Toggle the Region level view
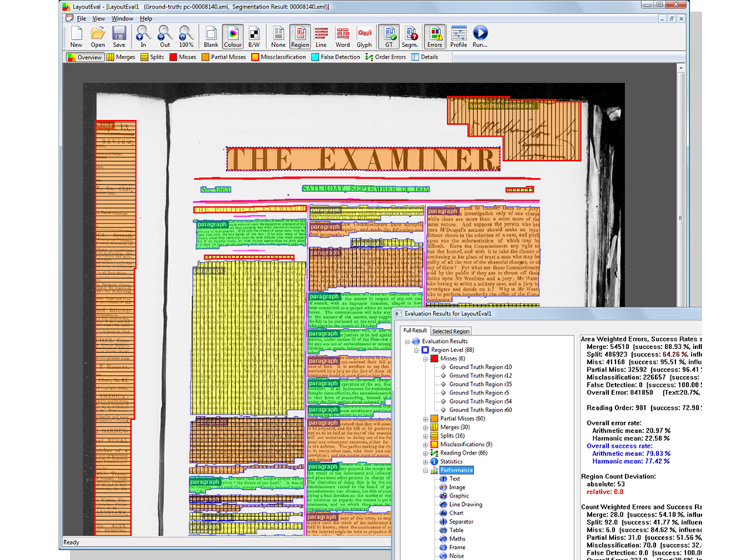The height and width of the screenshot is (560, 753). coord(300,37)
